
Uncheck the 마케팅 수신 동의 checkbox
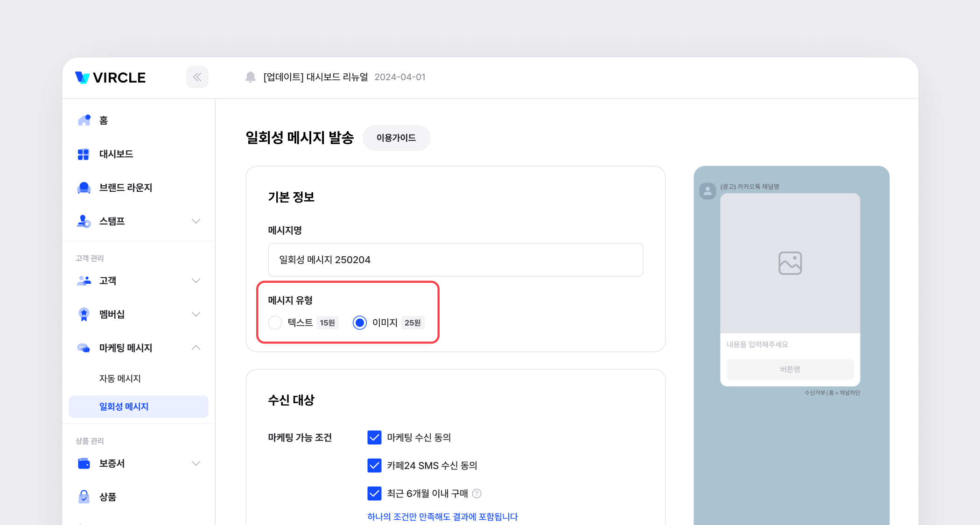374,437
